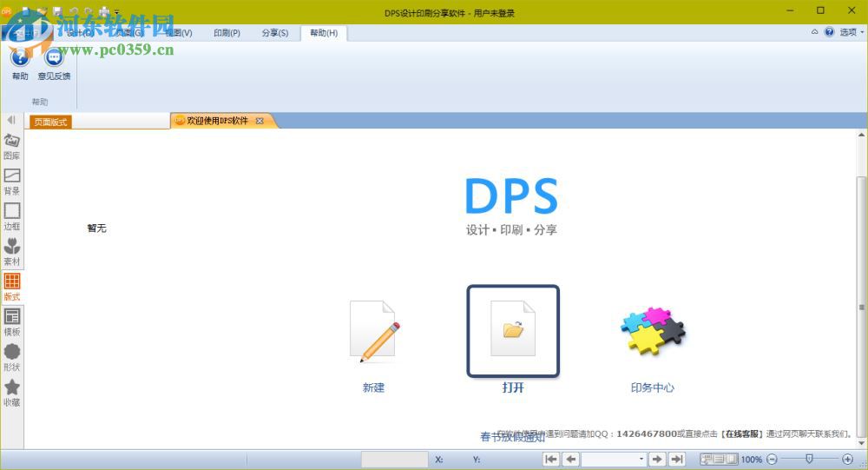Screen dimensions: 868x470
Task: Open the 分享(S) ribbon tab
Action: coord(275,33)
